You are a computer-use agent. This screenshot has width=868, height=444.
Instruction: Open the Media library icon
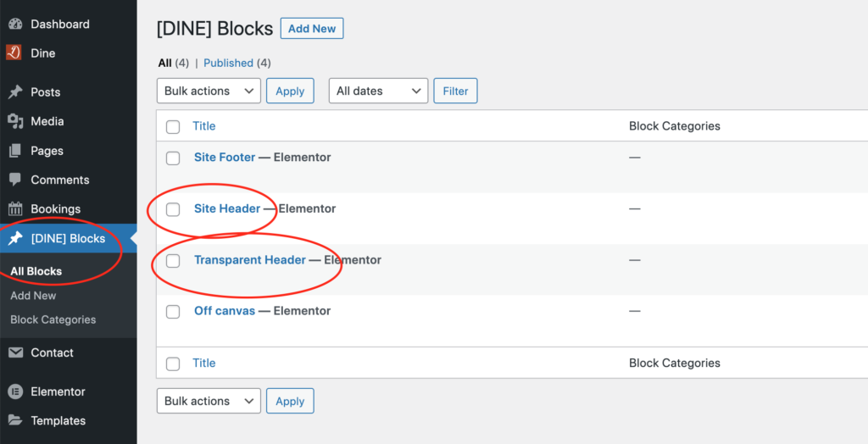(15, 121)
